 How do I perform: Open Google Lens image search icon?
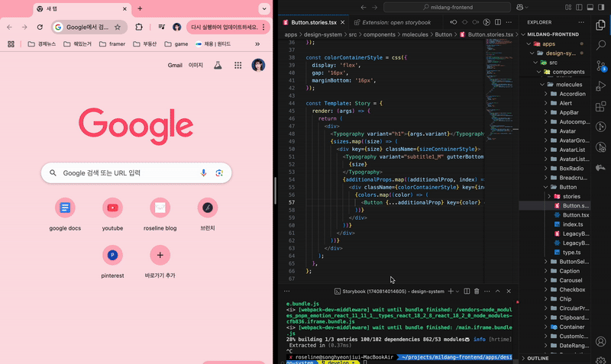(x=219, y=173)
